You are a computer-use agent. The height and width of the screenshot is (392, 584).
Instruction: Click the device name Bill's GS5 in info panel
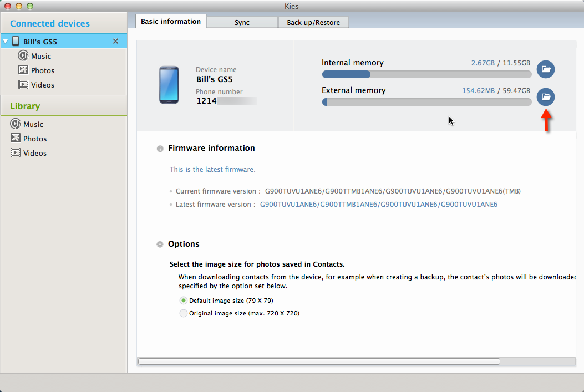click(215, 79)
